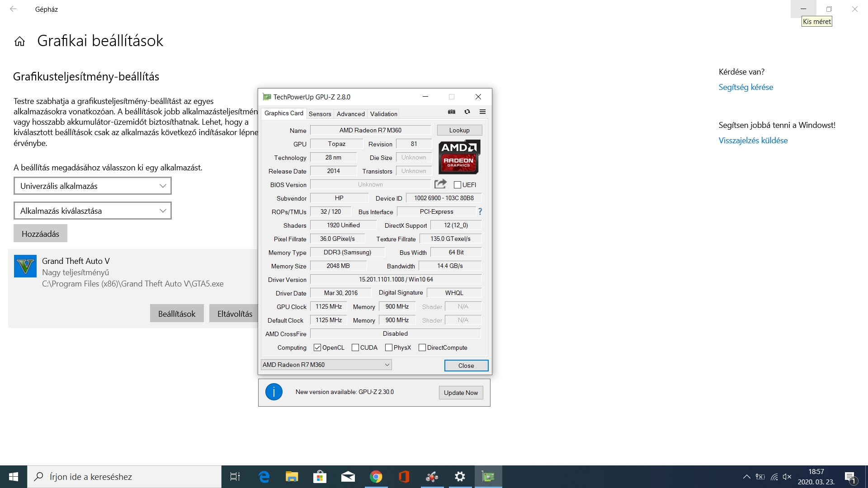Click the Subvendor HP value
This screenshot has width=868, height=488.
pyautogui.click(x=339, y=198)
